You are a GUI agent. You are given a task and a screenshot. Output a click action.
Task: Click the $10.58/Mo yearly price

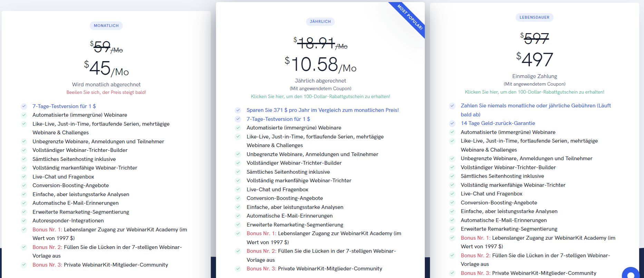320,65
